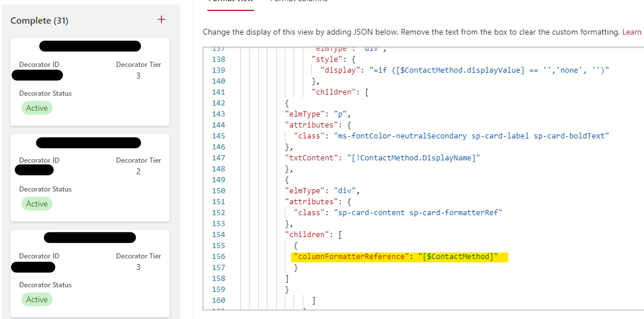This screenshot has height=319, width=644.
Task: Click the closing bracket on line 158
Action: coord(287,279)
